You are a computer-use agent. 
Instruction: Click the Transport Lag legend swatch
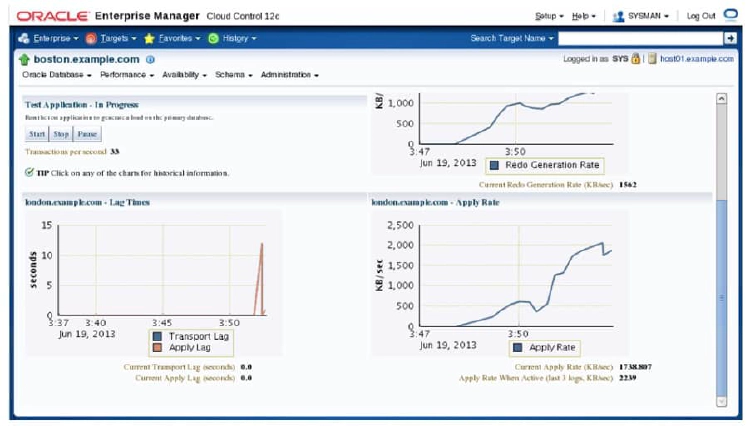pos(157,337)
